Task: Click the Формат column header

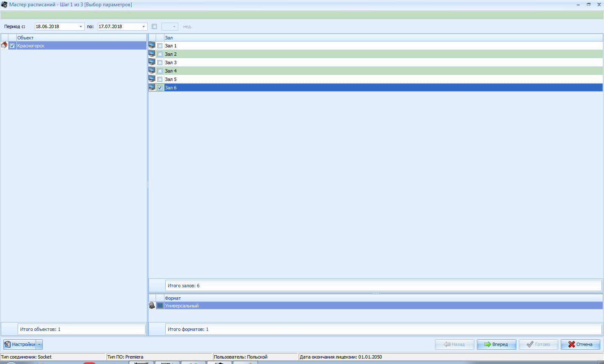Action: [383, 298]
